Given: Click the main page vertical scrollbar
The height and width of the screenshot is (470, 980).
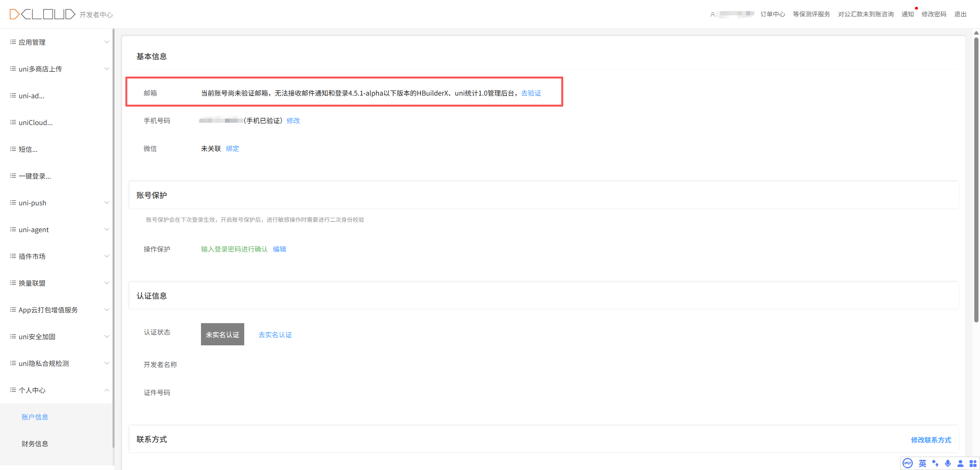Looking at the screenshot, I should pos(977,180).
